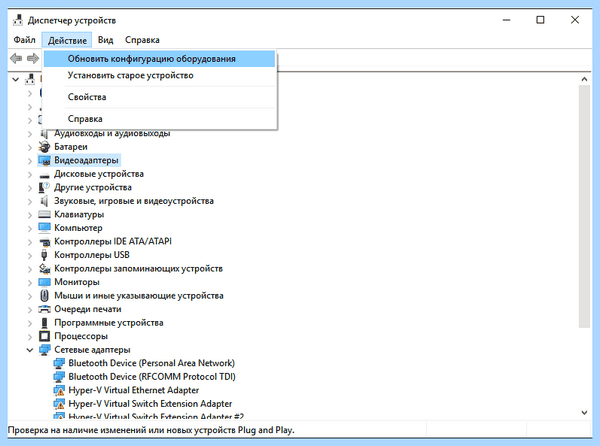Collapse the Сетевые адаптеры category
600x446 pixels.
pos(30,350)
